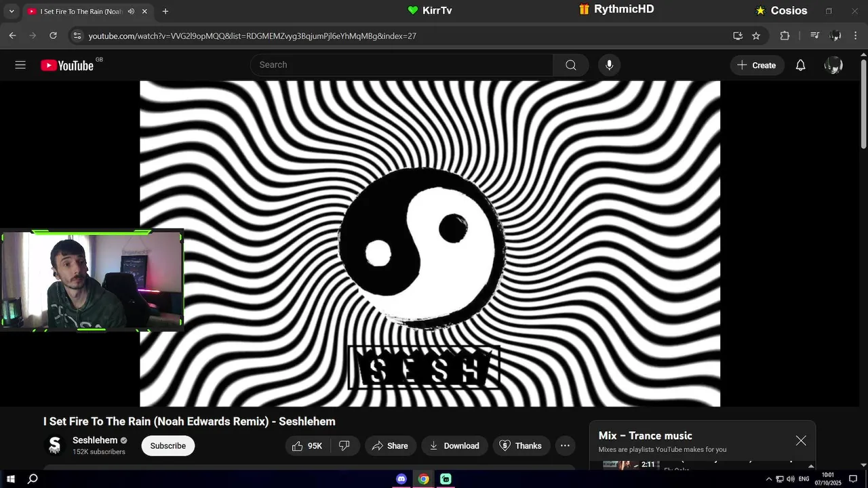This screenshot has width=868, height=488.
Task: Subscribe to Seshlehem channel
Action: point(168,446)
